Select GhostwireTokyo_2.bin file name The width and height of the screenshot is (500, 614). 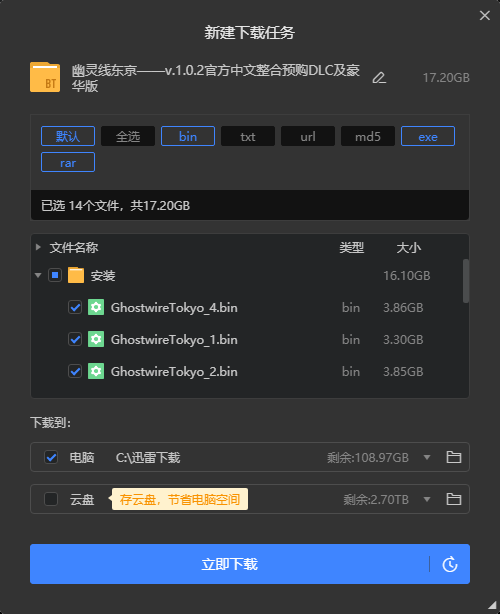click(174, 372)
